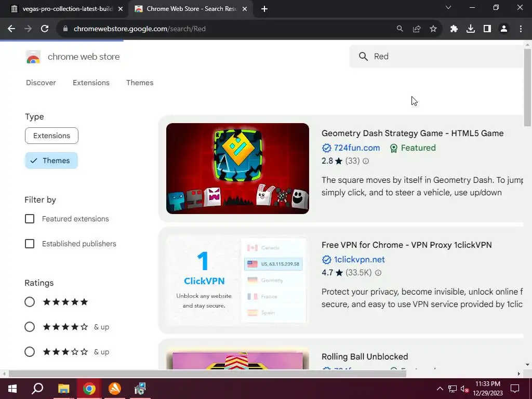Close the Chrome Web Store tab
Image resolution: width=532 pixels, height=399 pixels.
(x=245, y=9)
